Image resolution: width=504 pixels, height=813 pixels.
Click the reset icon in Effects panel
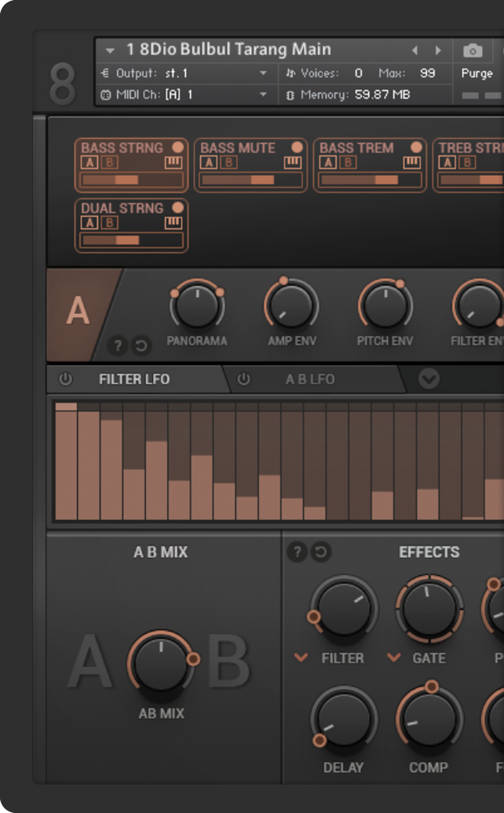pos(321,552)
